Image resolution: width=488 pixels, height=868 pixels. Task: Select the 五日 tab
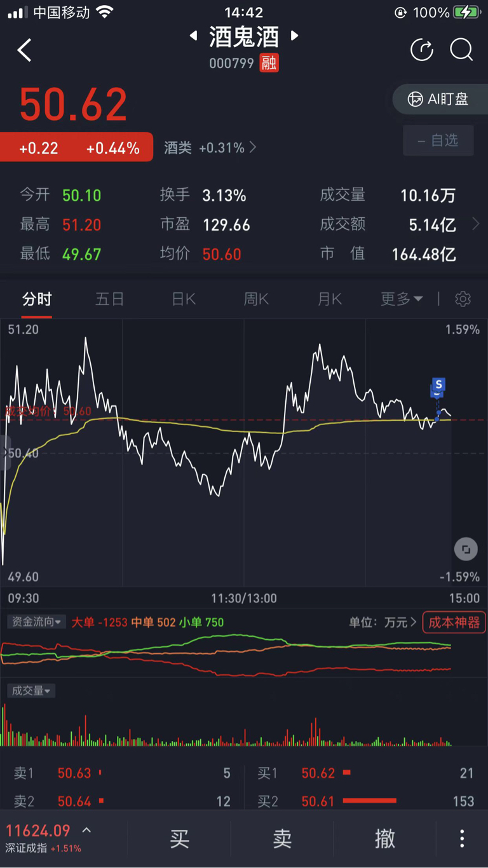(109, 299)
